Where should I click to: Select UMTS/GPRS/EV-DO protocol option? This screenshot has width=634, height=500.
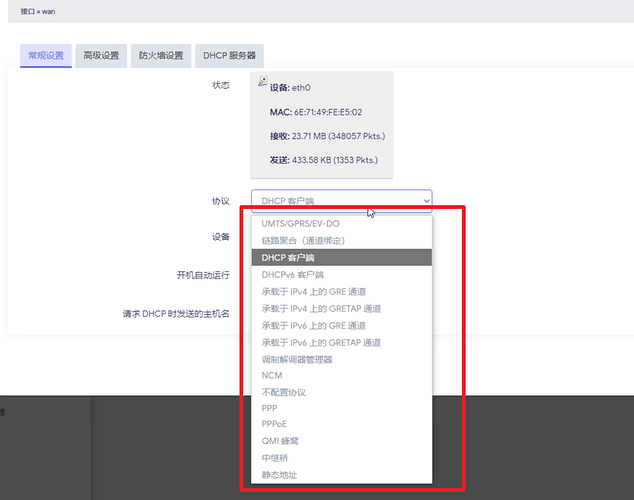[342, 224]
